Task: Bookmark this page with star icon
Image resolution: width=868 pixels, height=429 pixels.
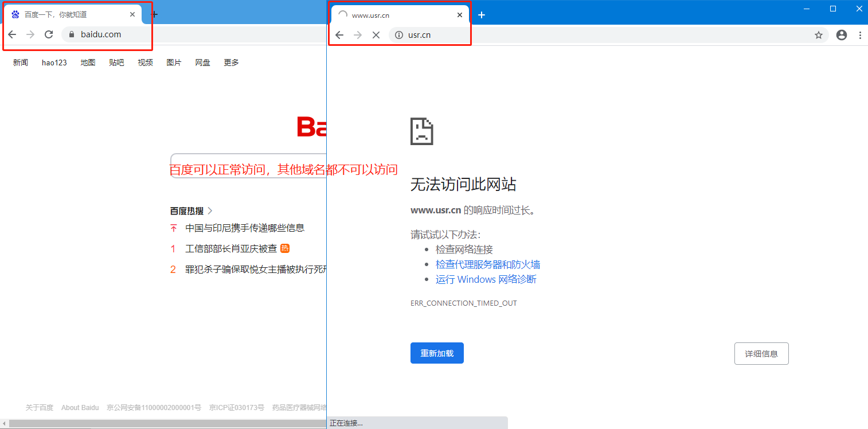Action: pyautogui.click(x=819, y=35)
